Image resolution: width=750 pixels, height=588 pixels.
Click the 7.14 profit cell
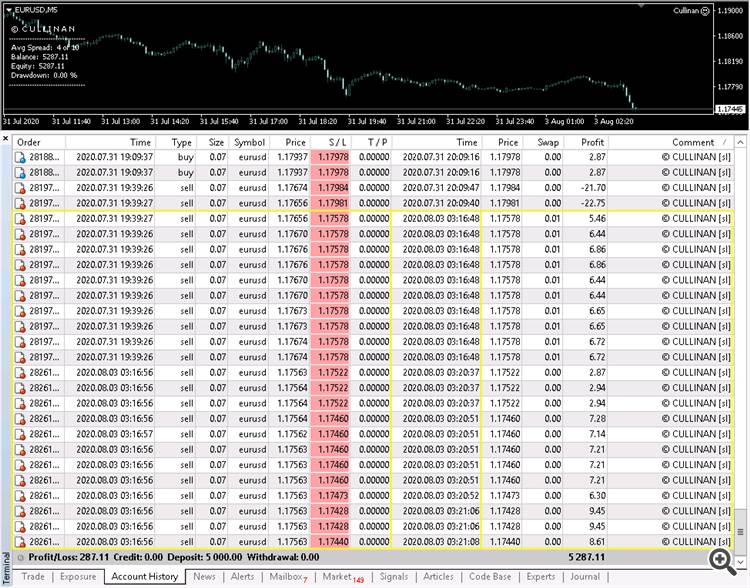pos(597,434)
